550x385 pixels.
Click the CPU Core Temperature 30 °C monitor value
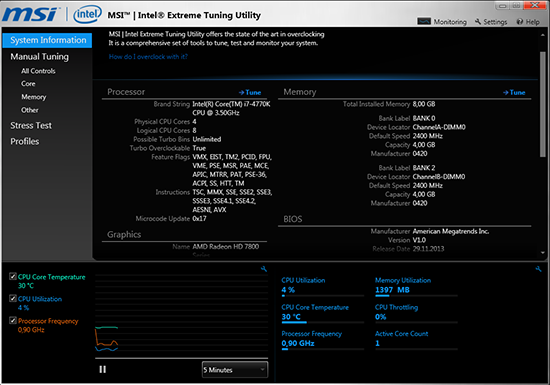(291, 317)
